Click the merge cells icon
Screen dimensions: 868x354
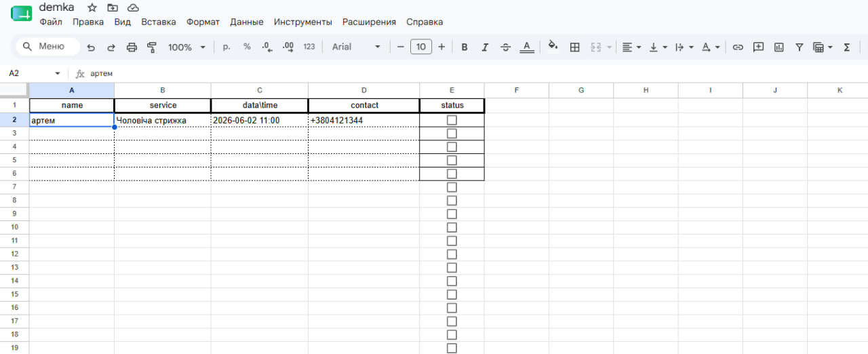point(596,47)
